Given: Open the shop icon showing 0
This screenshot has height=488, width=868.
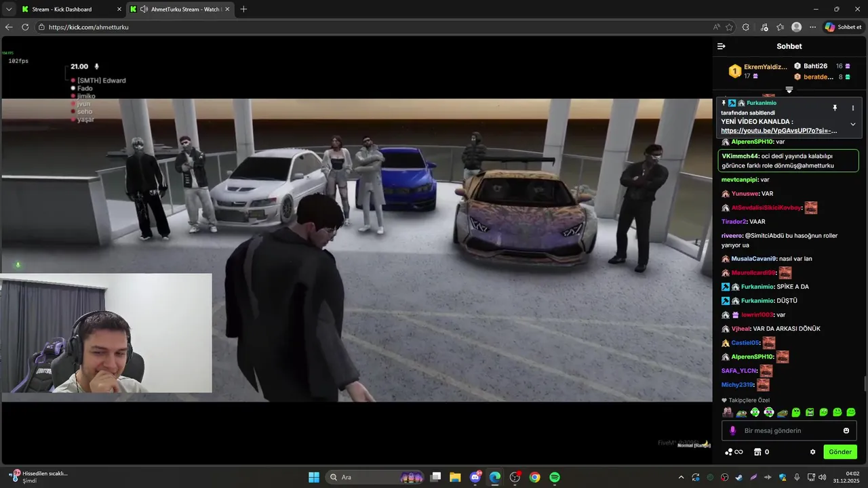Looking at the screenshot, I should [x=761, y=452].
